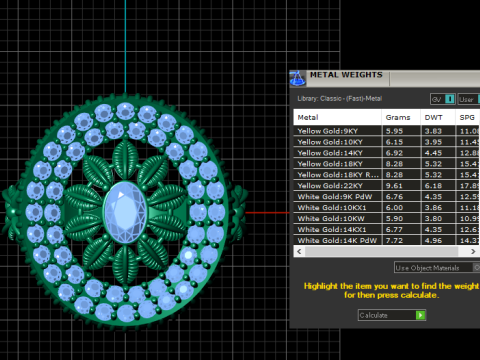Click the Metal Weights scale icon
This screenshot has width=480, height=360.
[297, 79]
